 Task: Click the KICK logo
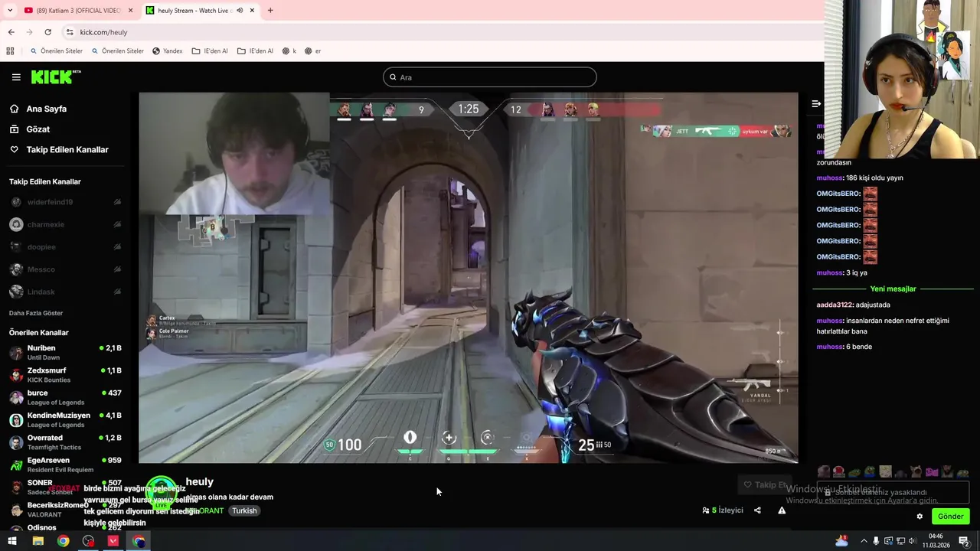pyautogui.click(x=55, y=77)
